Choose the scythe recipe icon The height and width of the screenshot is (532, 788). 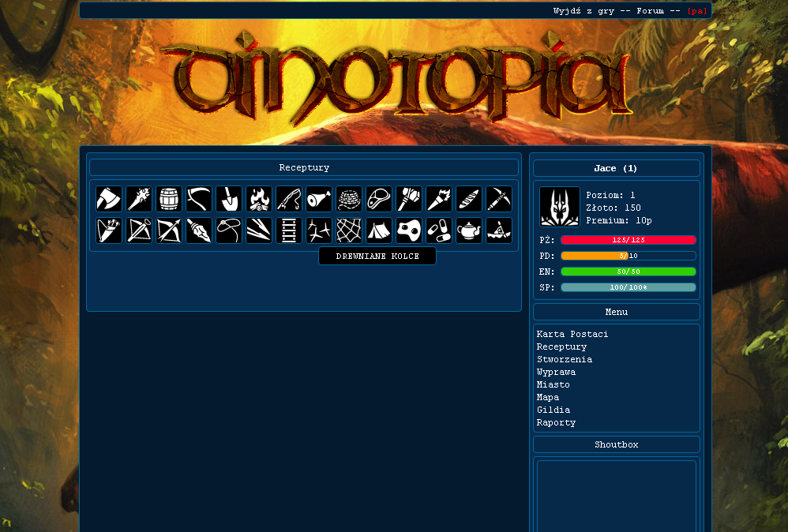199,198
